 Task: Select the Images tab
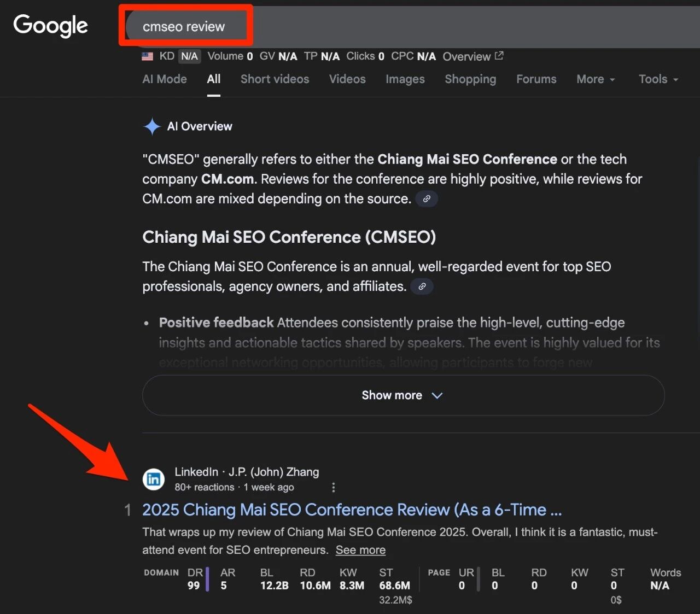click(405, 79)
